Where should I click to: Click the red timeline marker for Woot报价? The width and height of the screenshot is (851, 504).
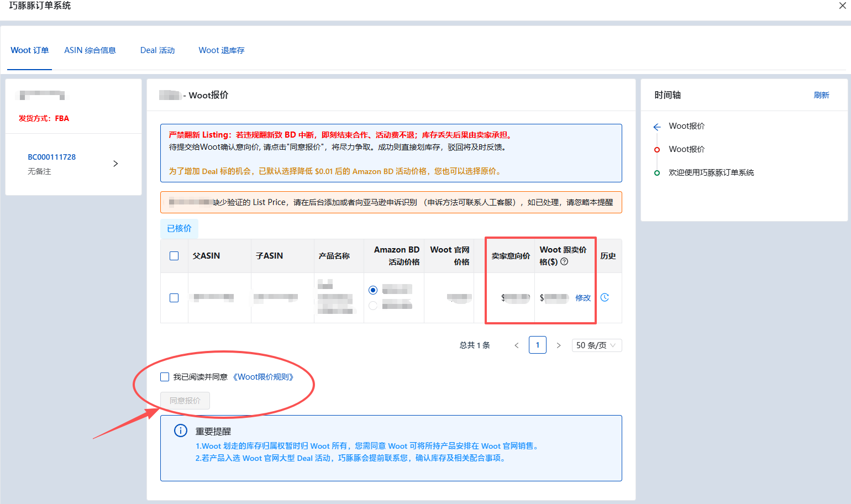[x=657, y=150]
